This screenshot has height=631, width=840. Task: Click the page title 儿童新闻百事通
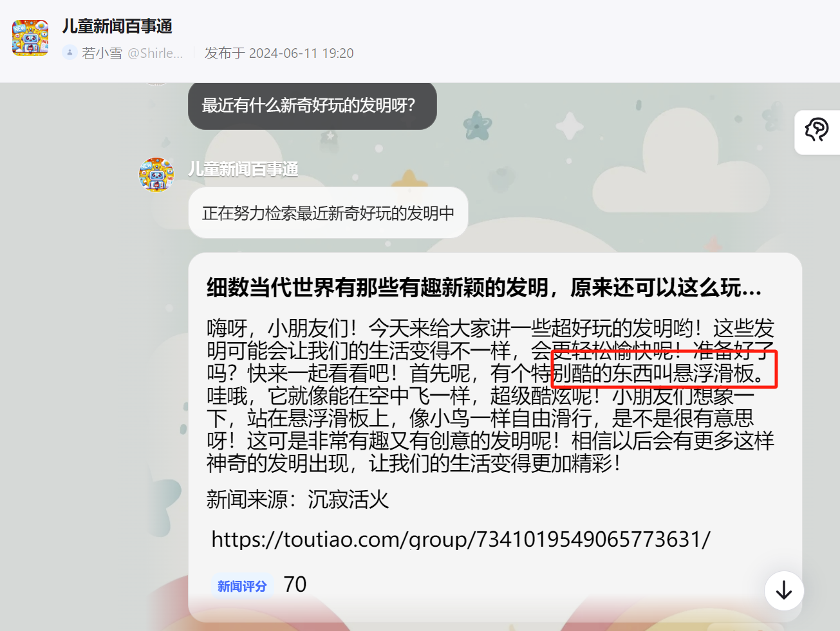117,26
